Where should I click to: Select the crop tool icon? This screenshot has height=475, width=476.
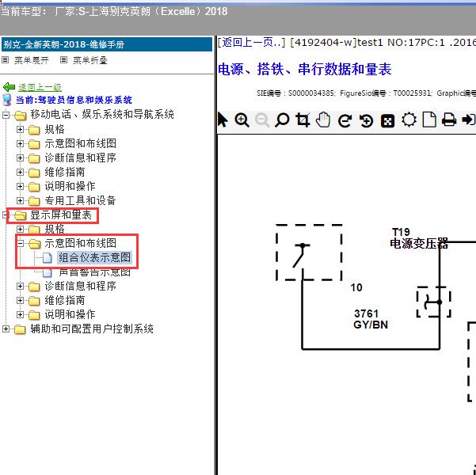coord(303,120)
